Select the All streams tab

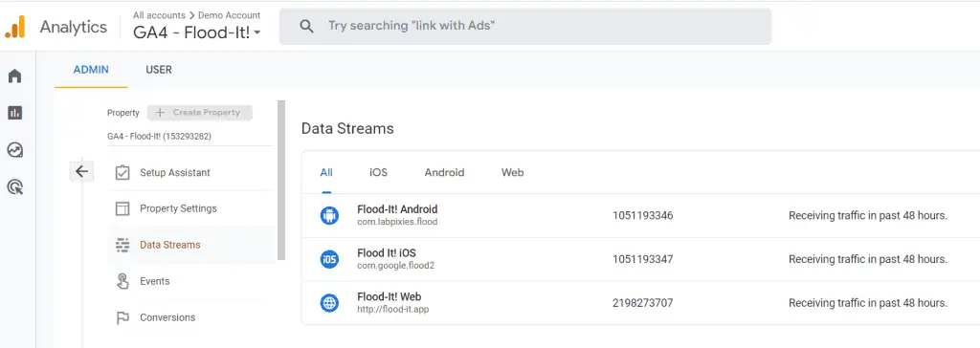(326, 172)
